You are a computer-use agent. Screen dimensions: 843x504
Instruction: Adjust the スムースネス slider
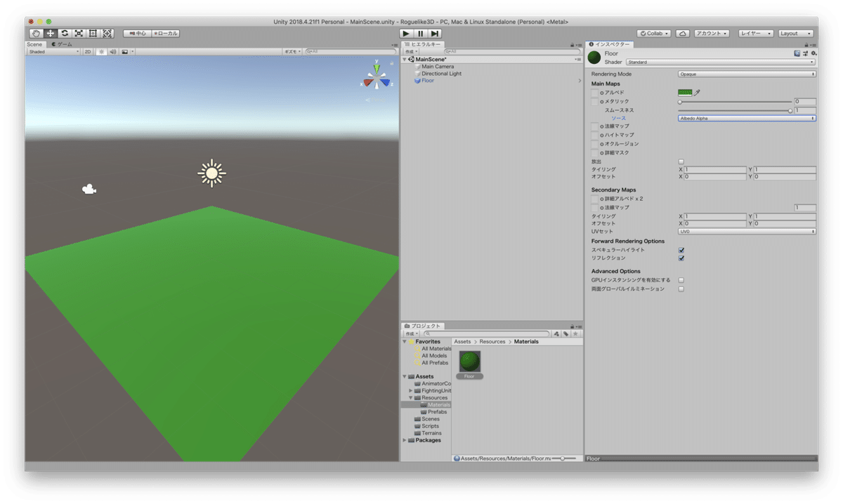coord(735,110)
